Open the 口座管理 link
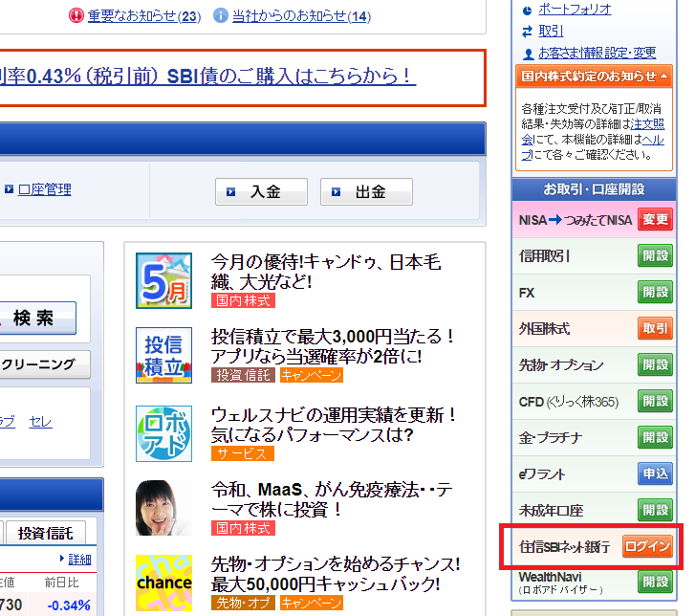Image resolution: width=695 pixels, height=616 pixels. tap(44, 189)
